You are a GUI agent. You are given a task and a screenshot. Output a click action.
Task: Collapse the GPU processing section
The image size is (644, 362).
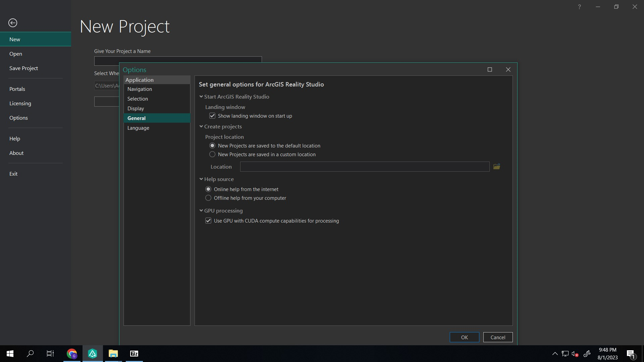coord(201,210)
